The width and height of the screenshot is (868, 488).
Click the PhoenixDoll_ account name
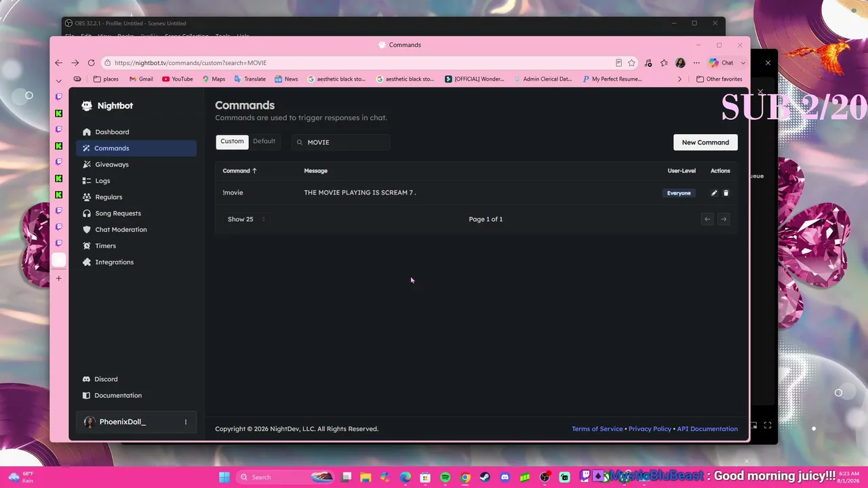point(123,422)
